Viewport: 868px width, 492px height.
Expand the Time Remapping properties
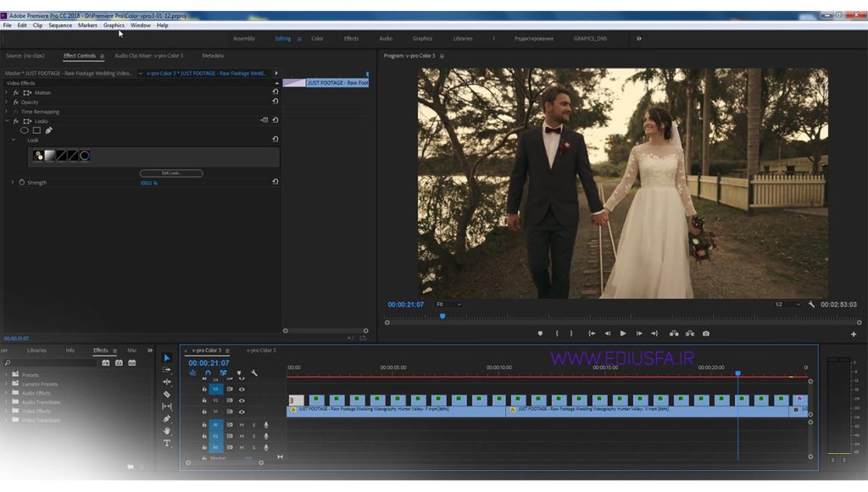[x=7, y=111]
